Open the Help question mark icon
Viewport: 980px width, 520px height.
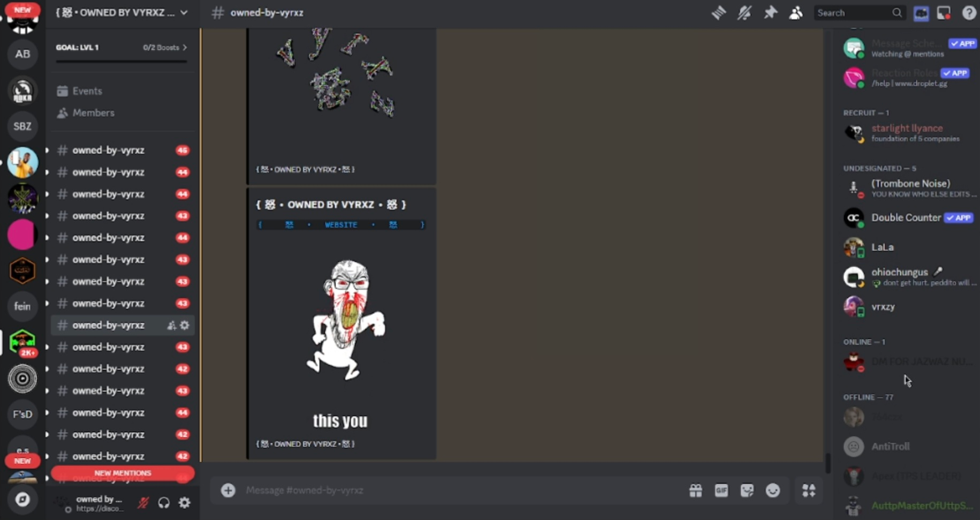pyautogui.click(x=969, y=12)
